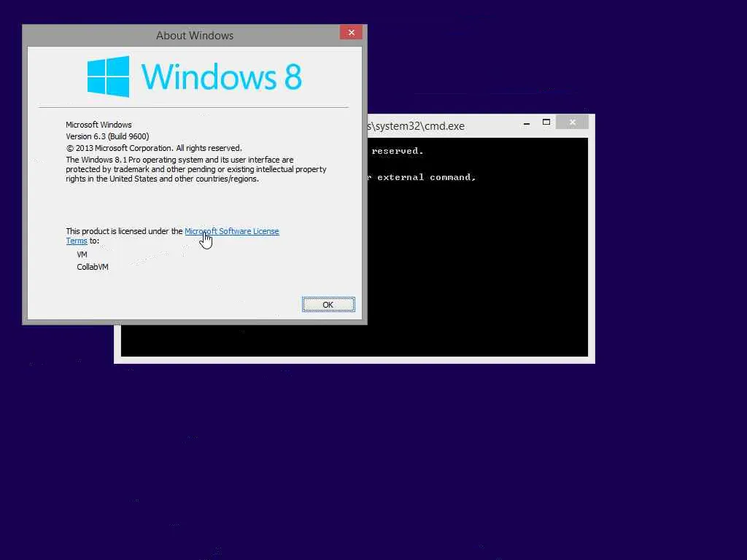Close the About Windows dialog
Image resolution: width=747 pixels, height=560 pixels.
[351, 32]
